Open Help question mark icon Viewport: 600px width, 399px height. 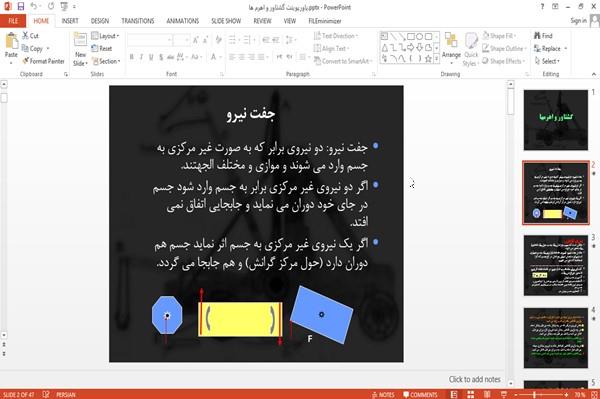542,7
